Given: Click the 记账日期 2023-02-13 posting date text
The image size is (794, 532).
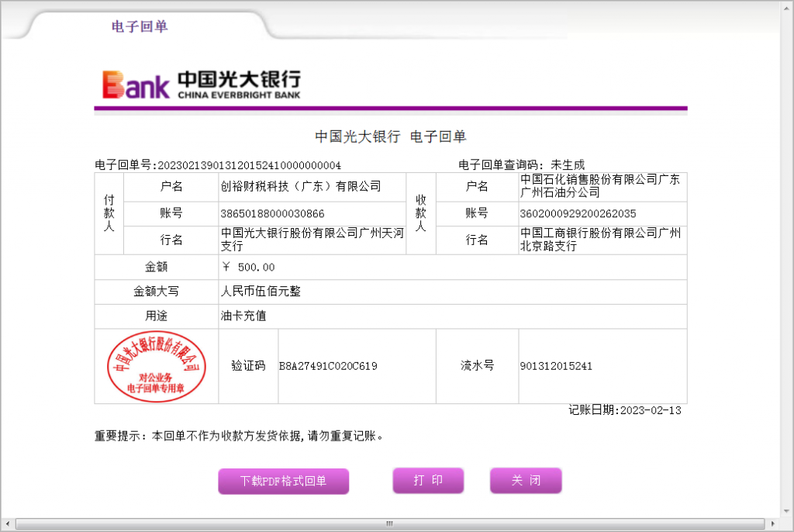Looking at the screenshot, I should coord(624,410).
